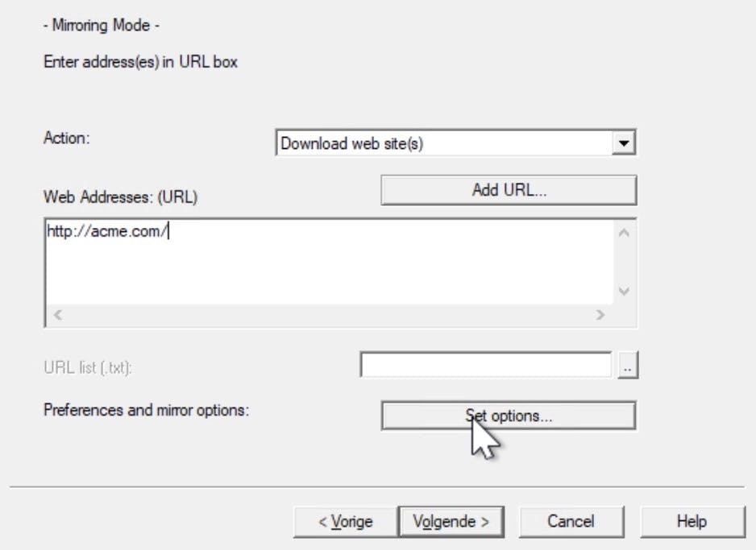Viewport: 756px width, 550px height.
Task: Open Set options... for mirror preferences
Action: tap(509, 416)
